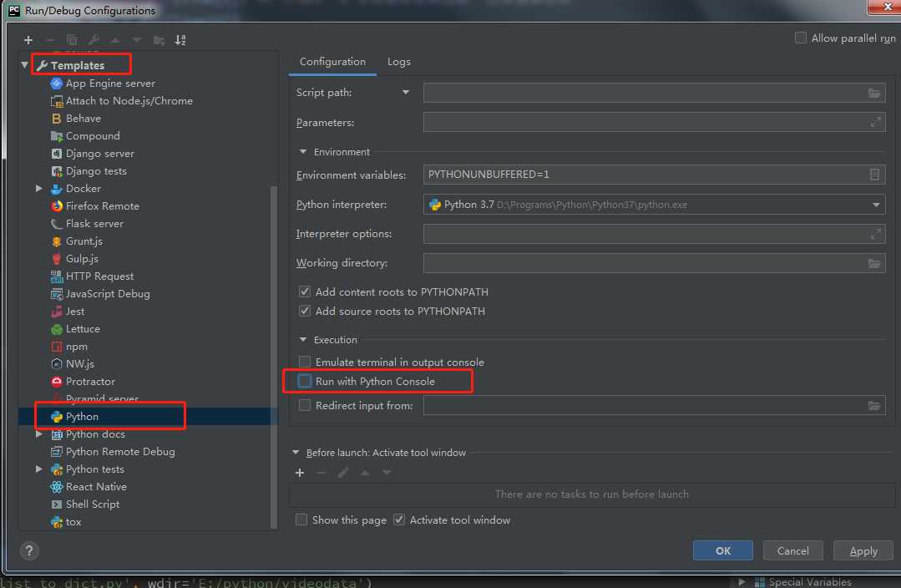Click the Apply button

863,550
